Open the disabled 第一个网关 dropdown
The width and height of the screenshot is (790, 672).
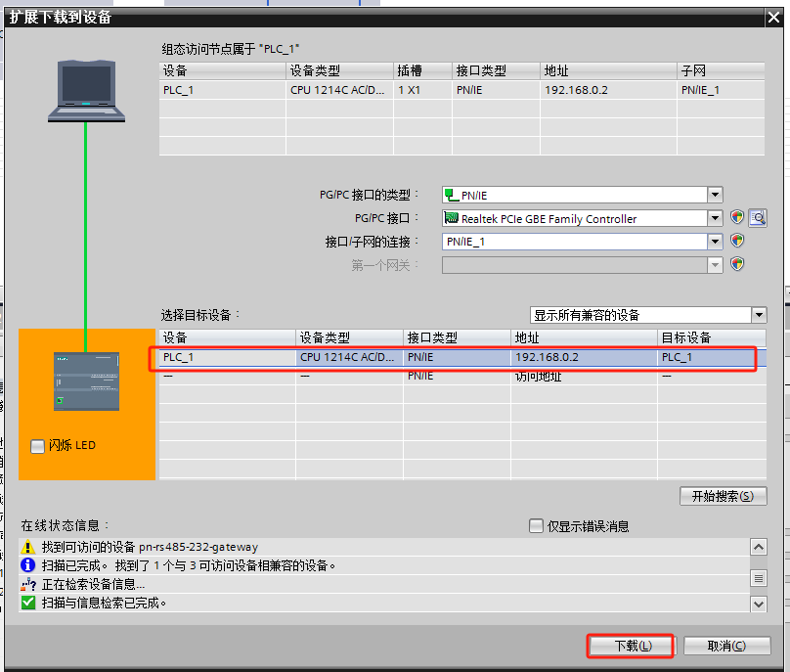point(715,265)
